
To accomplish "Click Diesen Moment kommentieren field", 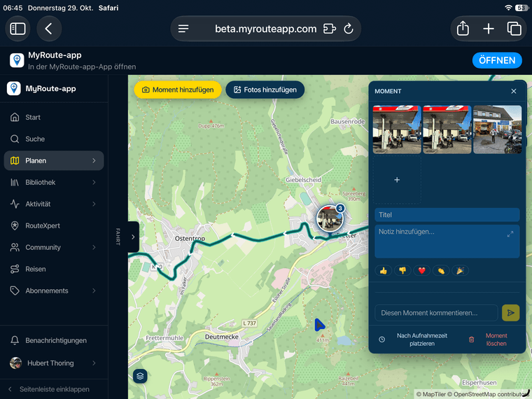I will [x=436, y=313].
